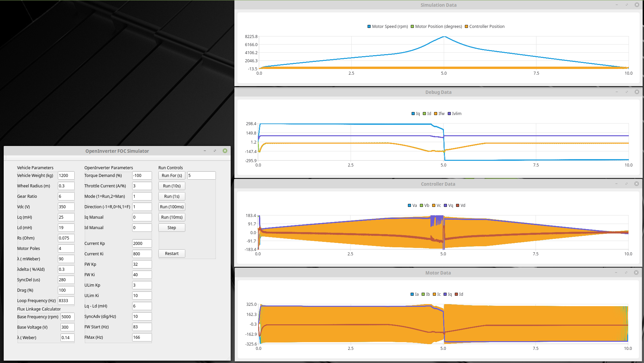
Task: Maximize the Debug Data window
Action: 627,92
